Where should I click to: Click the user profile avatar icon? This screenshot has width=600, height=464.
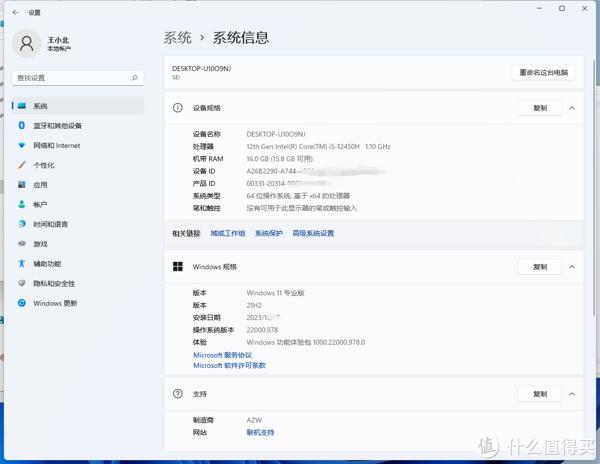[26, 43]
